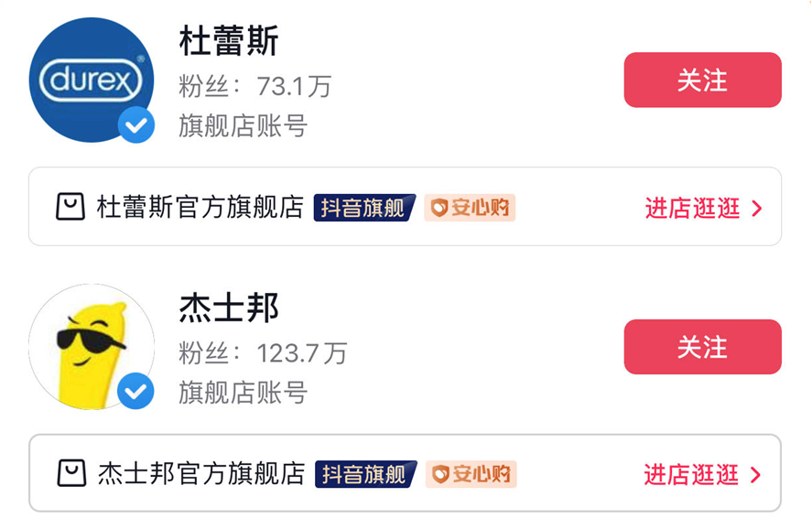The image size is (812, 529).
Task: Tap 安心购 shield badge for Jissbon store
Action: click(x=471, y=474)
